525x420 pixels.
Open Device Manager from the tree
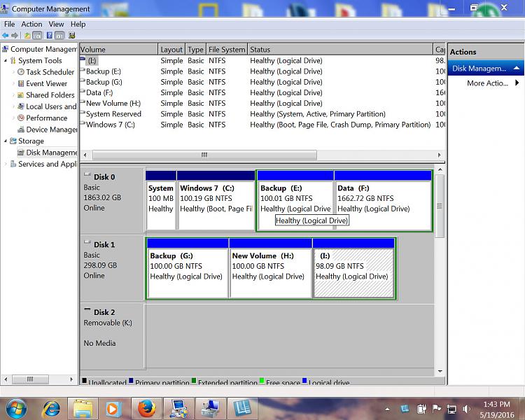pyautogui.click(x=52, y=129)
